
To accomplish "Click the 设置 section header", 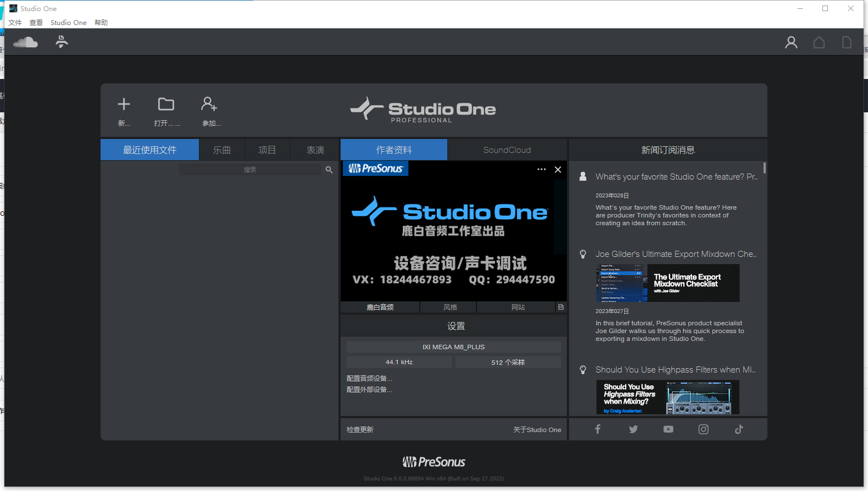I will click(x=453, y=326).
